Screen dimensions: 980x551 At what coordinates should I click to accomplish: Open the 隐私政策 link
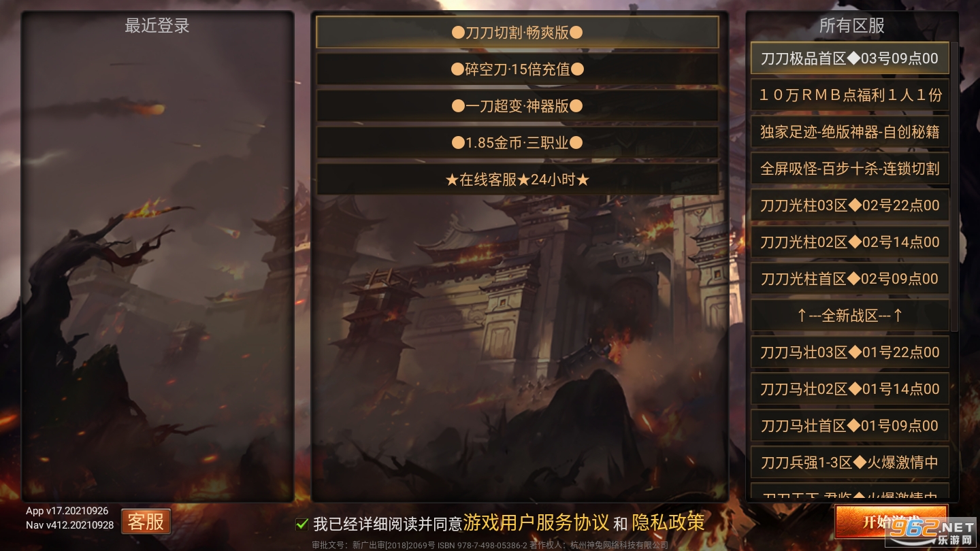click(668, 522)
